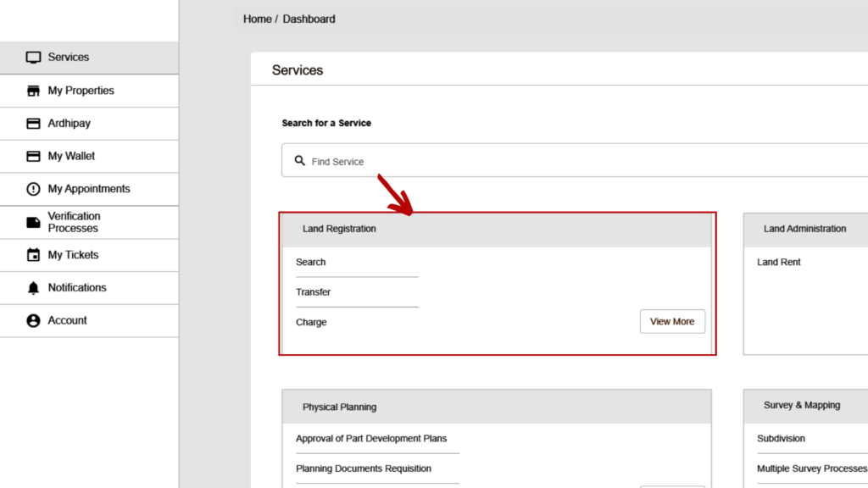
Task: Click the magnifier icon in Find Service
Action: pyautogui.click(x=299, y=160)
